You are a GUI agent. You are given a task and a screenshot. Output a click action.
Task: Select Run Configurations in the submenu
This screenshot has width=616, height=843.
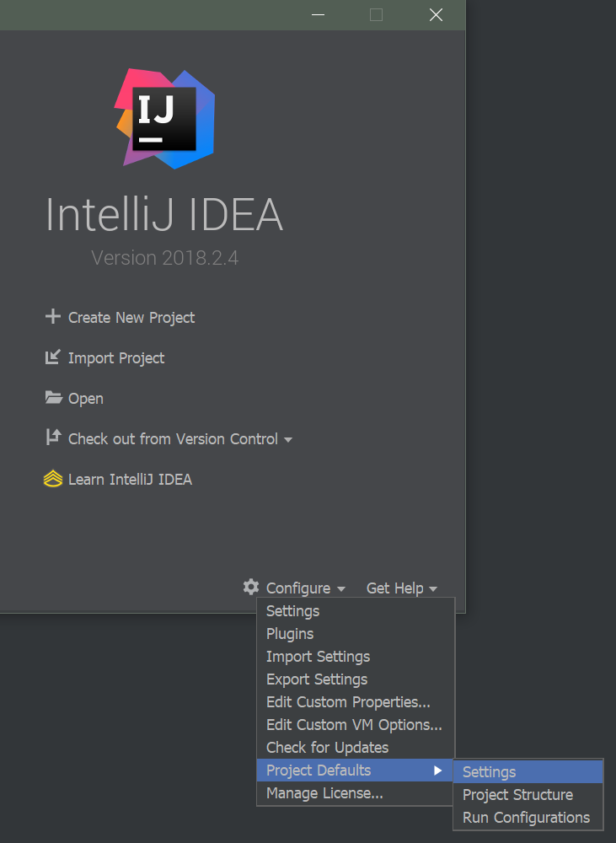(528, 818)
